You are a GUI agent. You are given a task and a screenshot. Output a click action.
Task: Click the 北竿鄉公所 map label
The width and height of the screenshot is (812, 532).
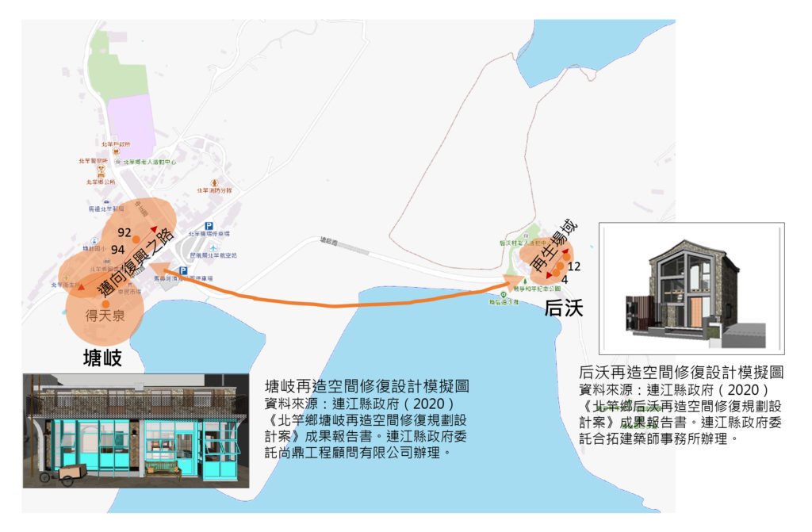pos(101,182)
